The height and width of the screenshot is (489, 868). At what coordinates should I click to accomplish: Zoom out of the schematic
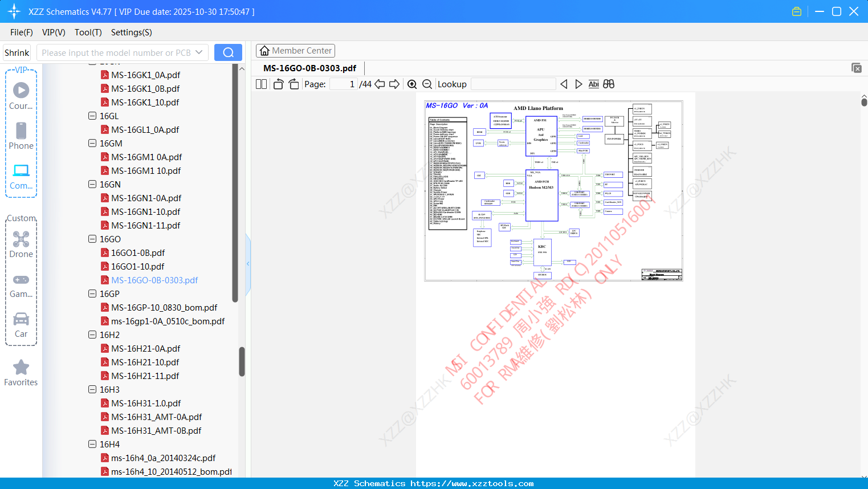[x=427, y=84]
